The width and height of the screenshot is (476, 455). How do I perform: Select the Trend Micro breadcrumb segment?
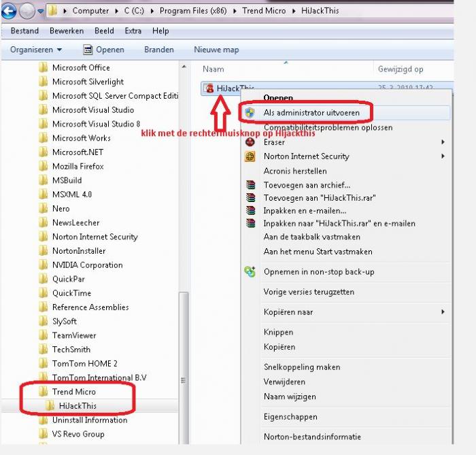264,11
